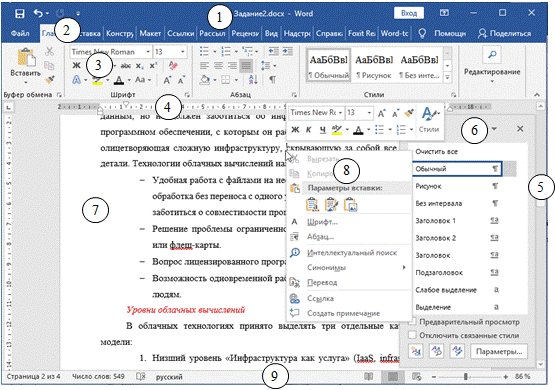Switch to Web Layout view in the status bar
This screenshot has width=555, height=390.
(417, 376)
